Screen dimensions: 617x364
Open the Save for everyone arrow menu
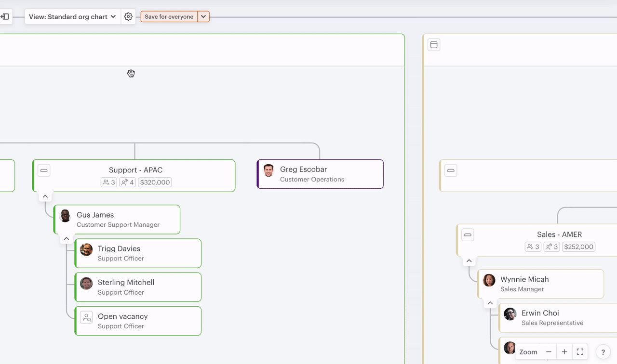(203, 17)
